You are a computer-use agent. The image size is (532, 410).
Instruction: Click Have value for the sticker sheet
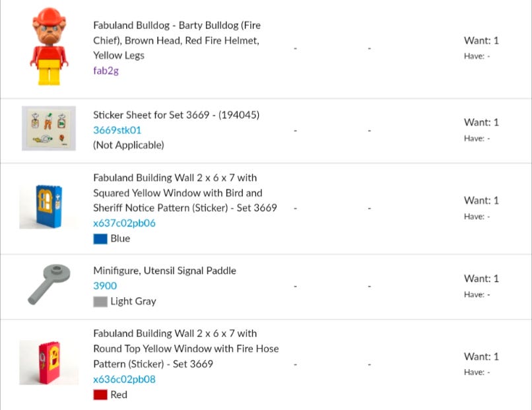[477, 139]
